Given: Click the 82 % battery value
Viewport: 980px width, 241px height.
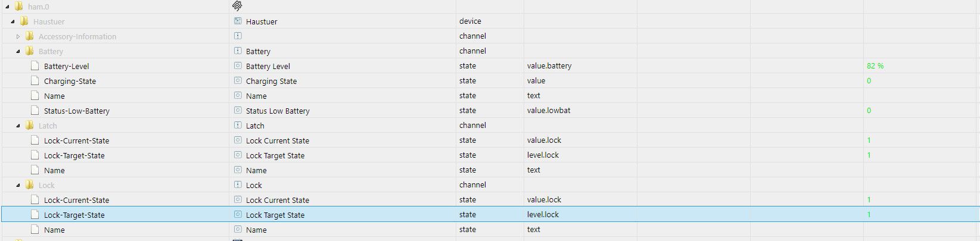Looking at the screenshot, I should [875, 66].
